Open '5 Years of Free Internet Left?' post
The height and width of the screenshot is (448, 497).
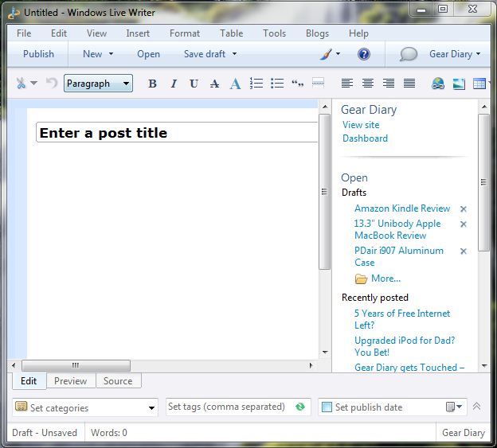click(402, 319)
